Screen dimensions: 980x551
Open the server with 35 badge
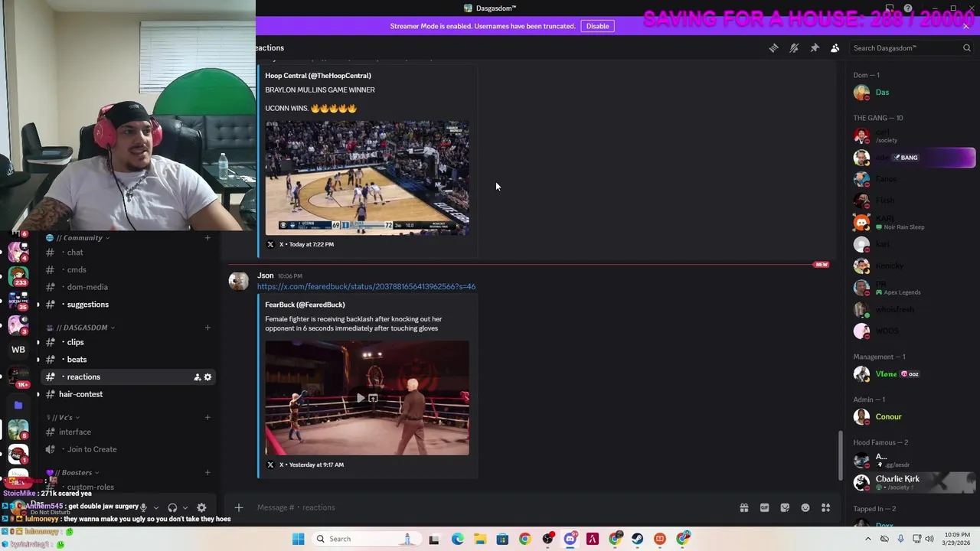point(18,300)
